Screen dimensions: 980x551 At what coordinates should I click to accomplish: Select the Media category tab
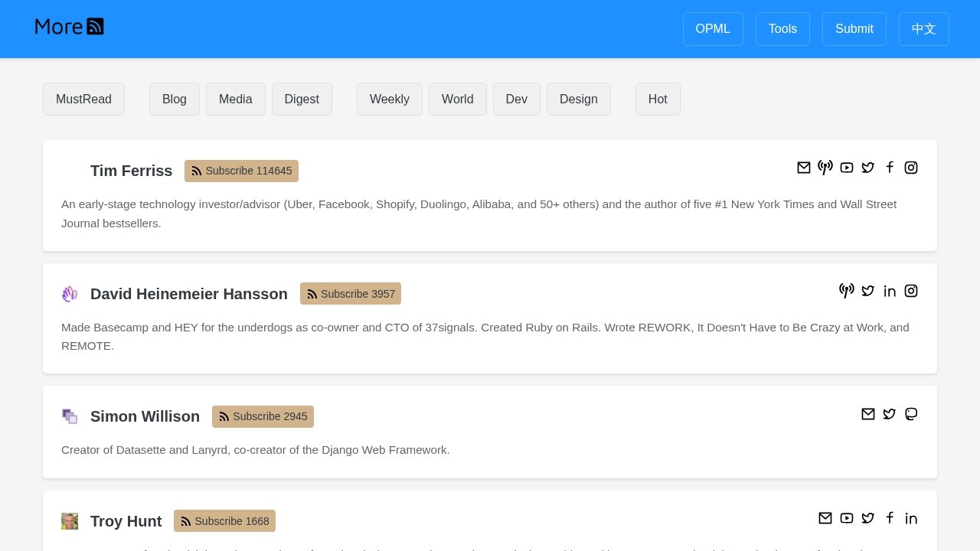pyautogui.click(x=236, y=99)
